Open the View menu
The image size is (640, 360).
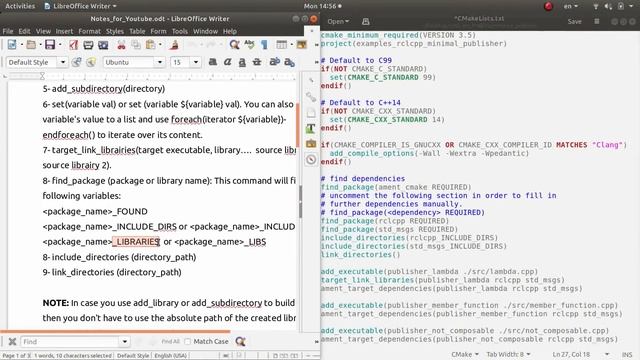tap(43, 31)
